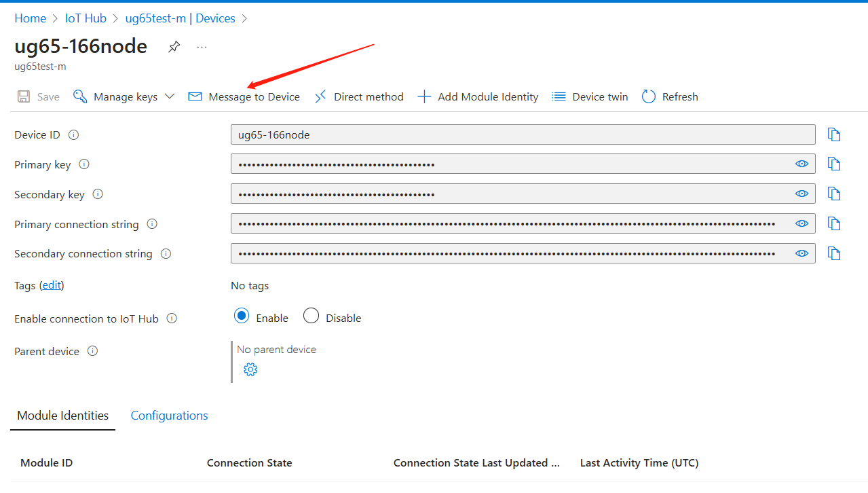The image size is (868, 493).
Task: Copy the Secondary key value
Action: click(834, 194)
